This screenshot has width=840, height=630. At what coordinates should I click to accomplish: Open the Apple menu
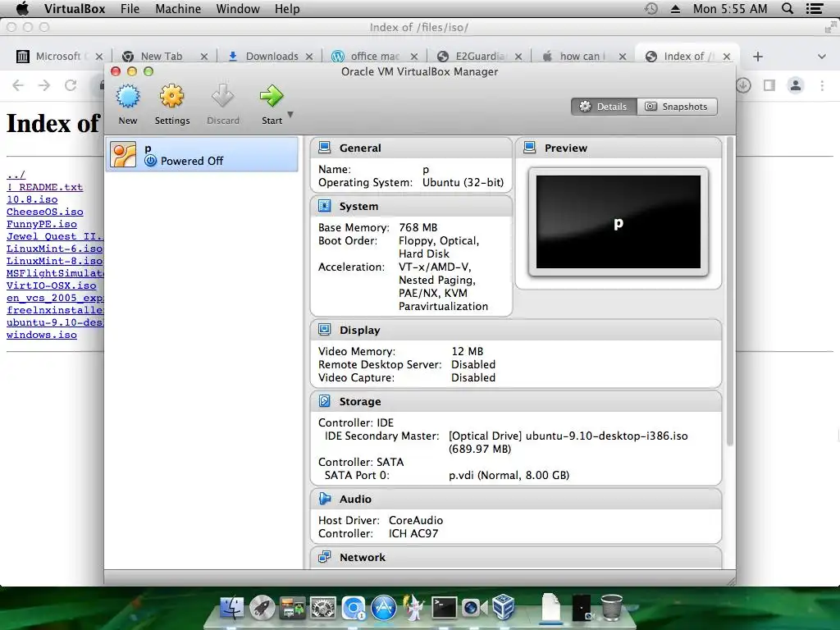pos(22,8)
